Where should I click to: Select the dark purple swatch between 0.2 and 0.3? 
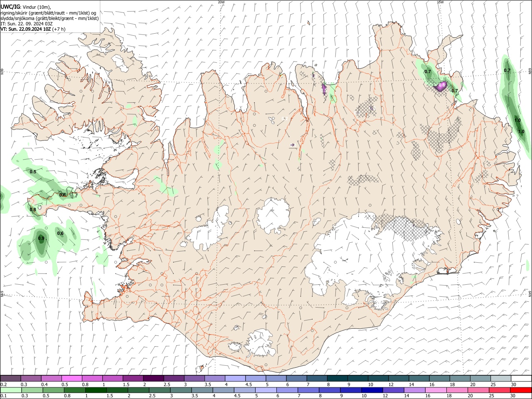11,379
